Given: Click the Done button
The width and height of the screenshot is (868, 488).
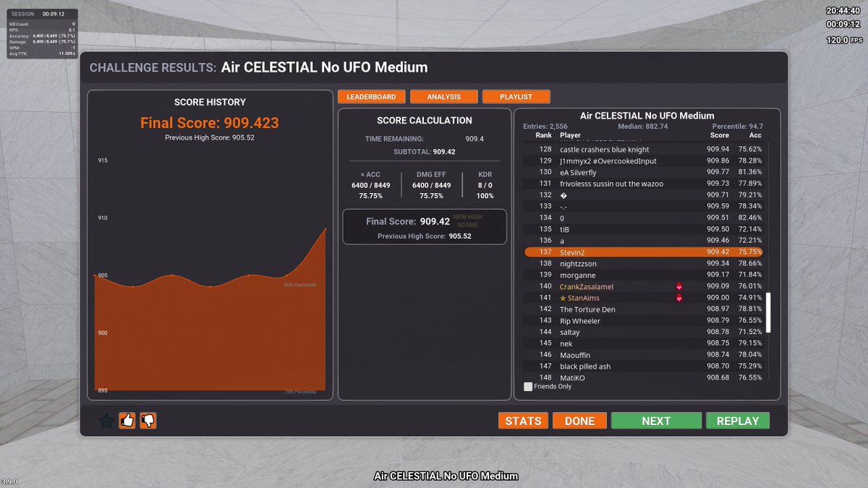Looking at the screenshot, I should pyautogui.click(x=579, y=421).
